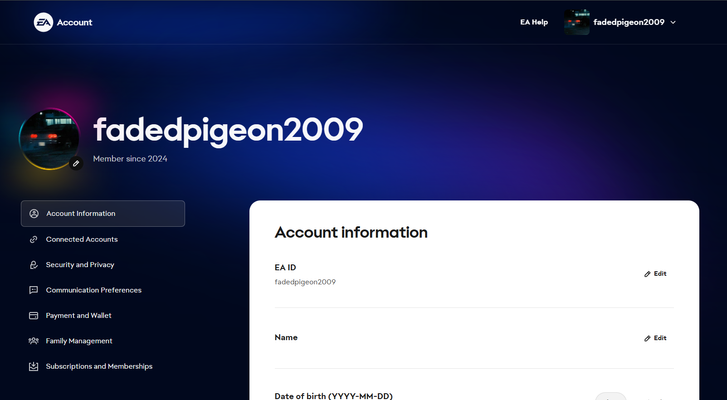Click the fadedpigeon2009 EA ID value
The width and height of the screenshot is (727, 400).
(305, 282)
